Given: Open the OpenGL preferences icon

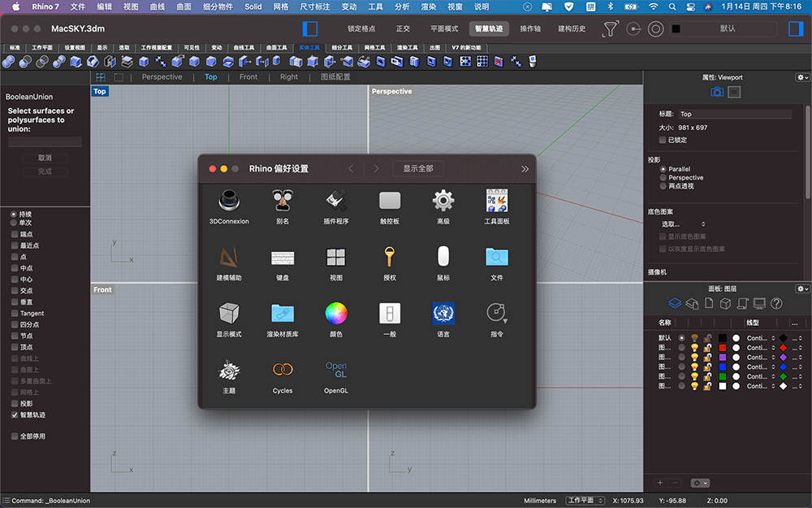Looking at the screenshot, I should click(336, 371).
